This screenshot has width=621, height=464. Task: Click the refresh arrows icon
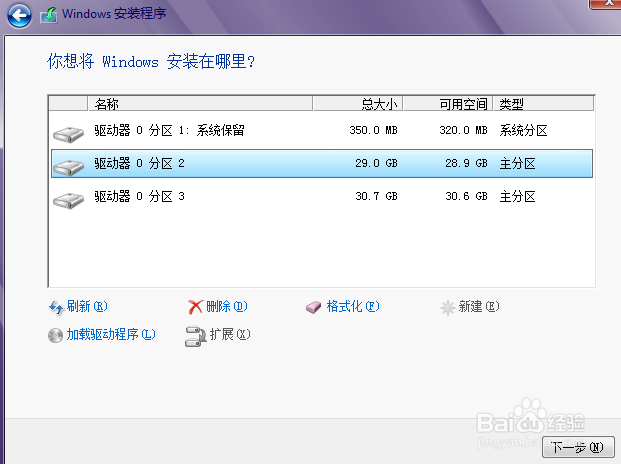coord(56,307)
